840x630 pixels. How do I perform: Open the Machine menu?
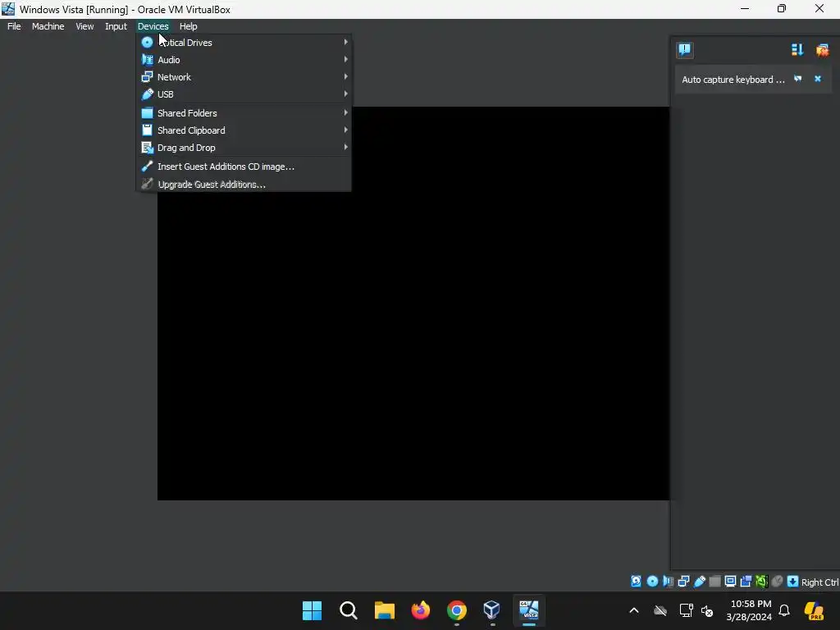coord(48,26)
